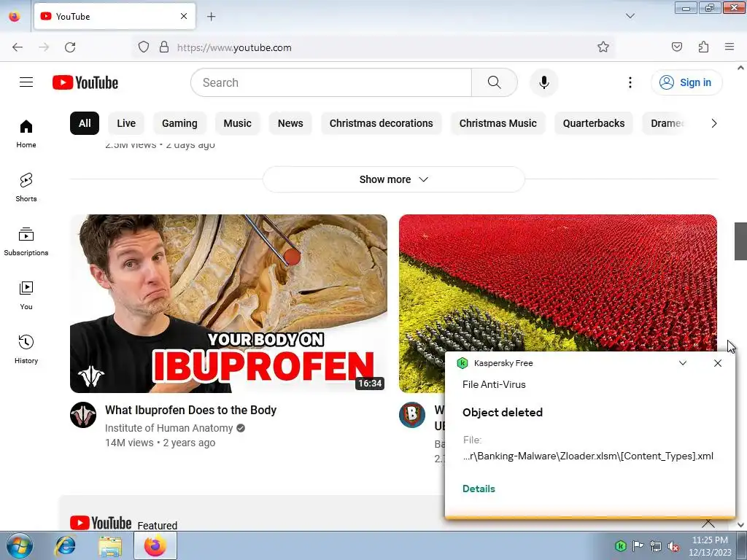The image size is (747, 560).
Task: Open What Ibuprofen Does to the Body title
Action: tap(190, 410)
